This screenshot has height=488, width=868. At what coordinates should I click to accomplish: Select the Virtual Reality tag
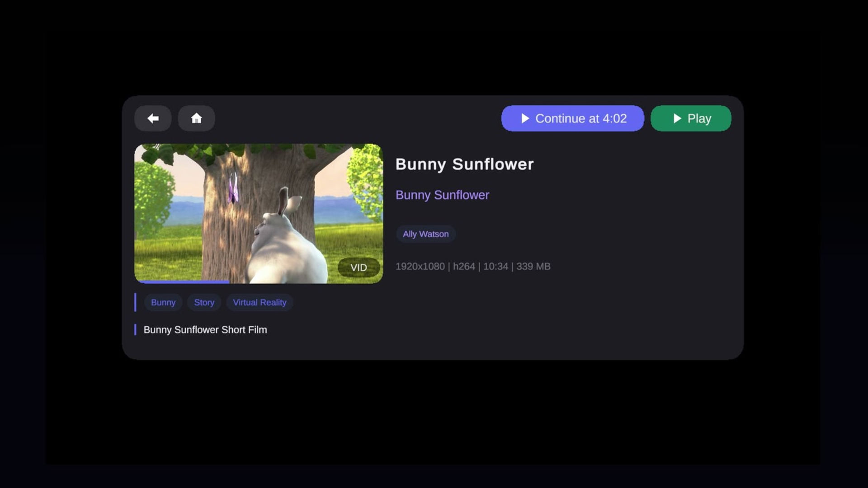259,302
